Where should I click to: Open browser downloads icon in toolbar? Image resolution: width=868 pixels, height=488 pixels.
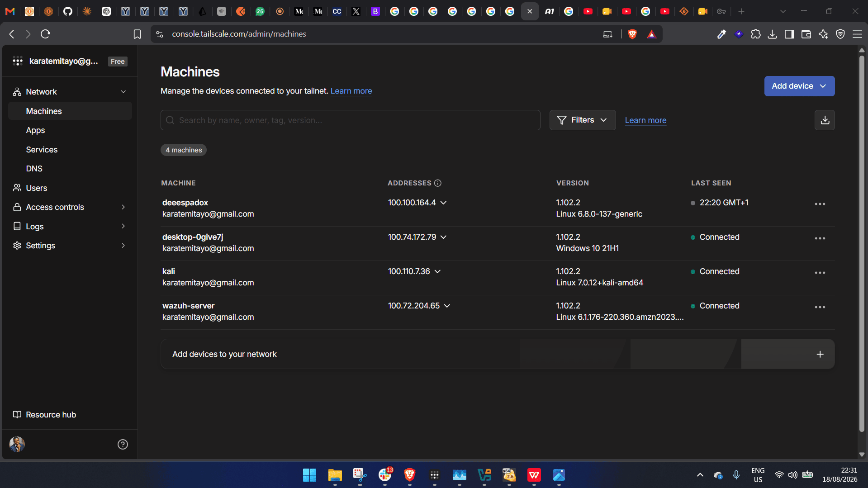click(x=773, y=34)
